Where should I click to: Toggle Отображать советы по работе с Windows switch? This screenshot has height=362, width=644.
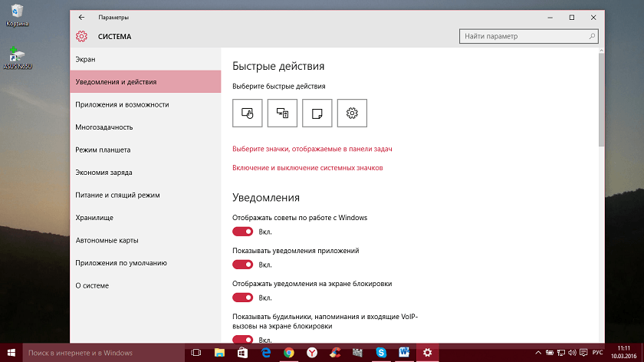[x=243, y=232]
